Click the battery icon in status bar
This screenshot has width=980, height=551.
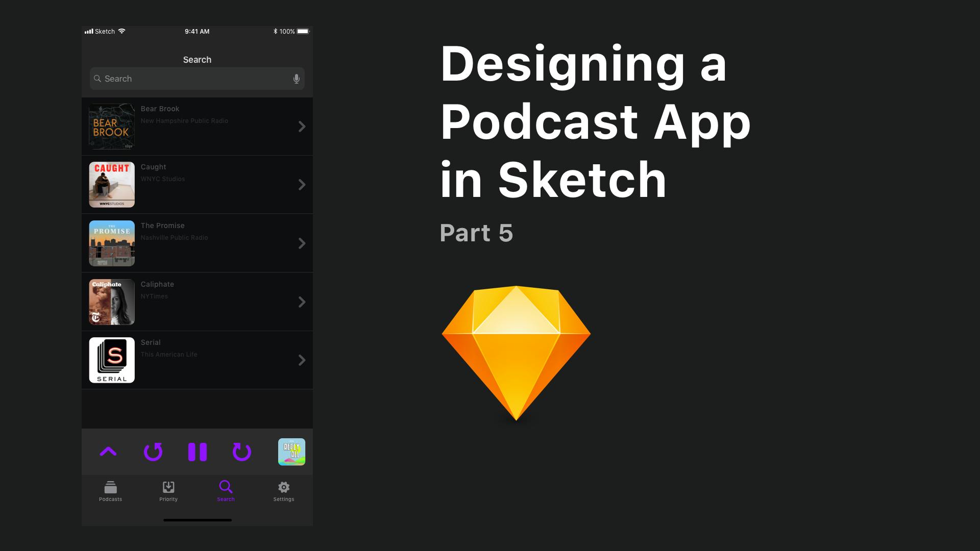click(303, 31)
